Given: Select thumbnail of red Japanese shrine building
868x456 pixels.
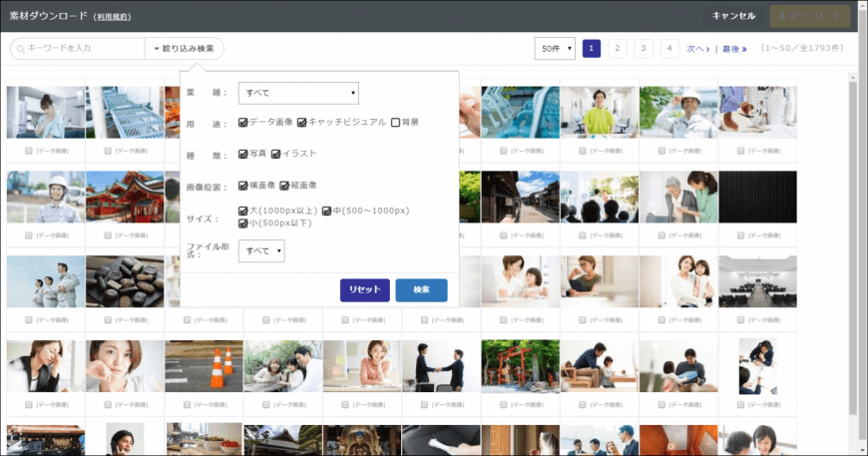Looking at the screenshot, I should click(x=125, y=197).
